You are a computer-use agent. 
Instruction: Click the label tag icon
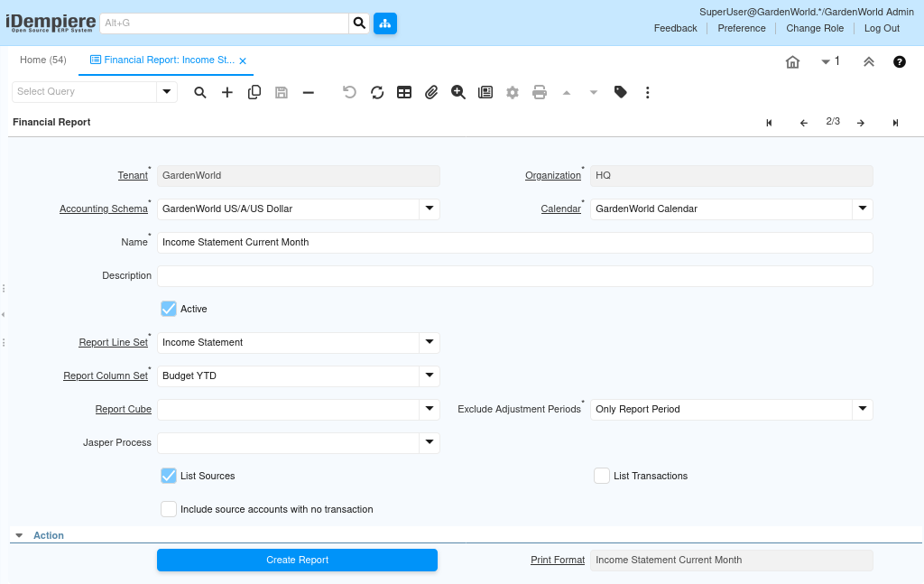click(621, 92)
